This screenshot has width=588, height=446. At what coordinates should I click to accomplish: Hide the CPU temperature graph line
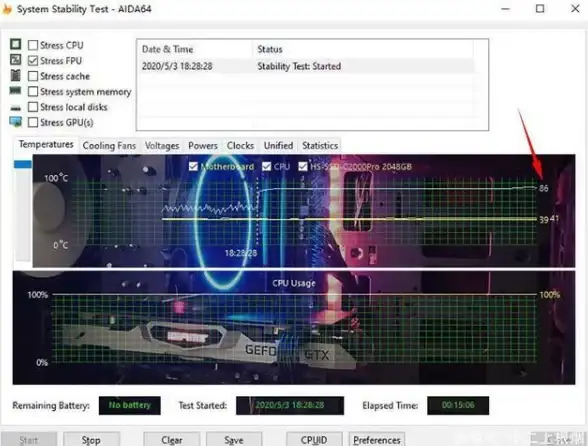click(267, 166)
